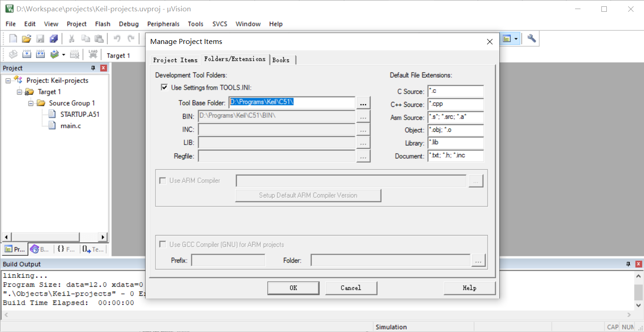Switch to the Project Items tab
This screenshot has height=332, width=644.
pos(176,60)
